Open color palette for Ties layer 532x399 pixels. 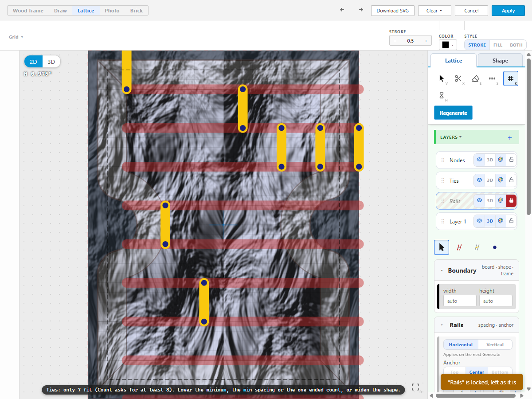click(x=501, y=180)
